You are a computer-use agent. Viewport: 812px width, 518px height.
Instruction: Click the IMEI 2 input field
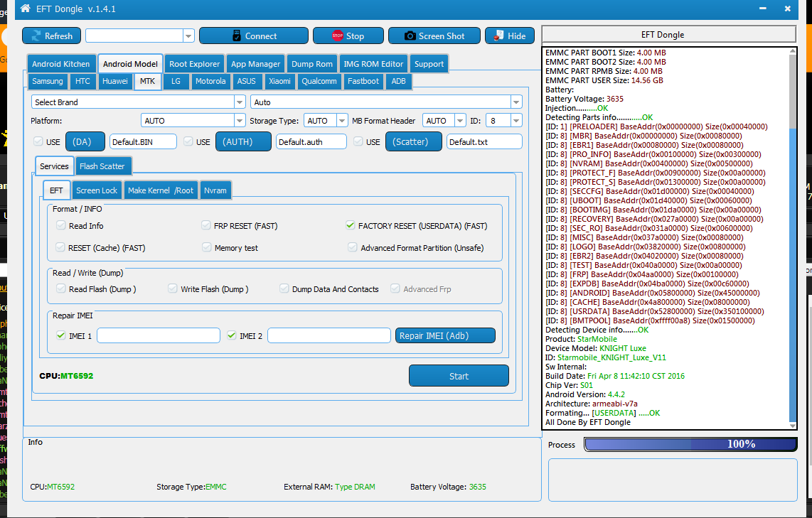coord(328,335)
